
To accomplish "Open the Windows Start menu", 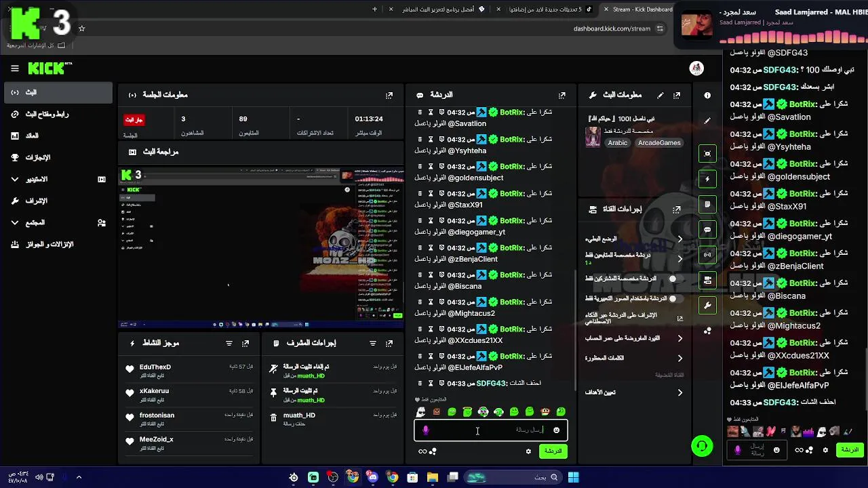I will (x=574, y=477).
